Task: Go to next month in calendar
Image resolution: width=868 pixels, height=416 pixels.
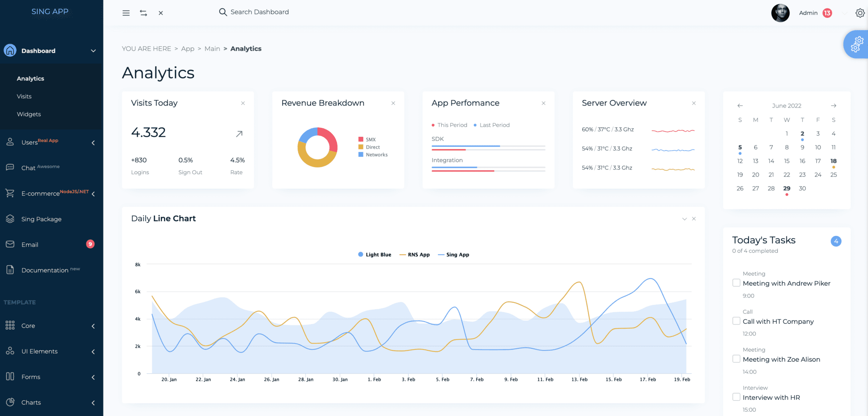Action: pos(834,105)
